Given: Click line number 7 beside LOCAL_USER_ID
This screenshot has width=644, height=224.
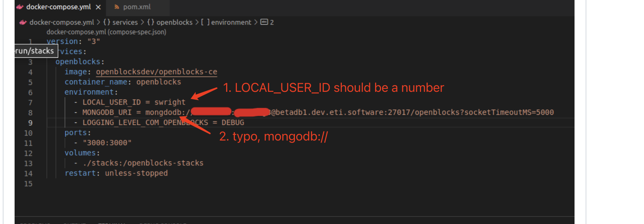Looking at the screenshot, I should coord(30,102).
